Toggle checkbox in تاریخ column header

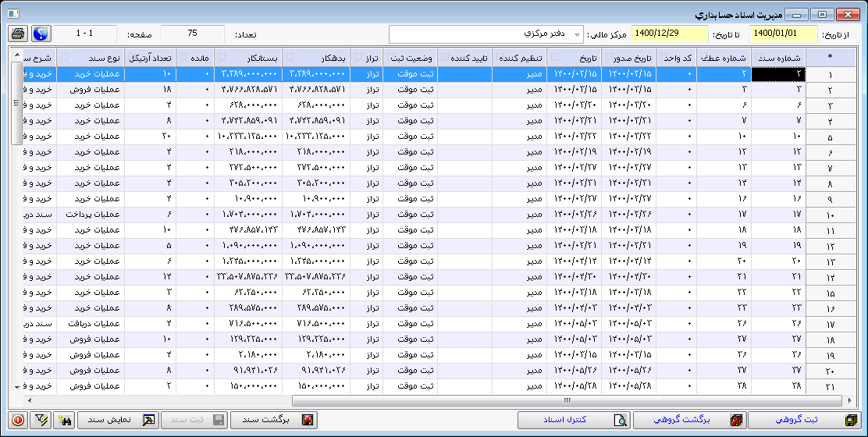[555, 56]
